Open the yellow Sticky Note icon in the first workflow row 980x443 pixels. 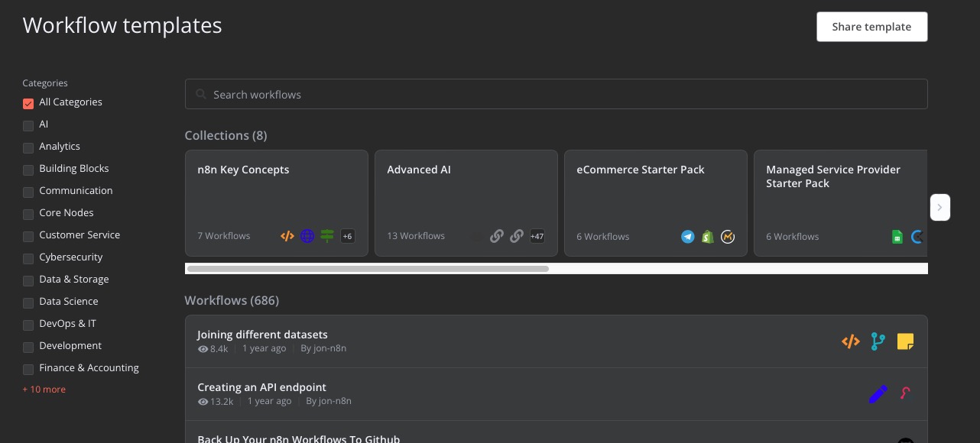click(905, 341)
